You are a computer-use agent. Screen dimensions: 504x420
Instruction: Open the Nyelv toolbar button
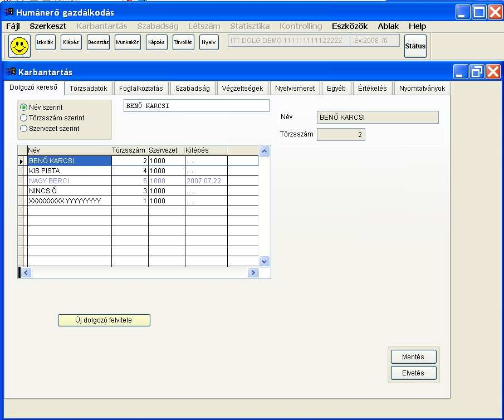(209, 42)
